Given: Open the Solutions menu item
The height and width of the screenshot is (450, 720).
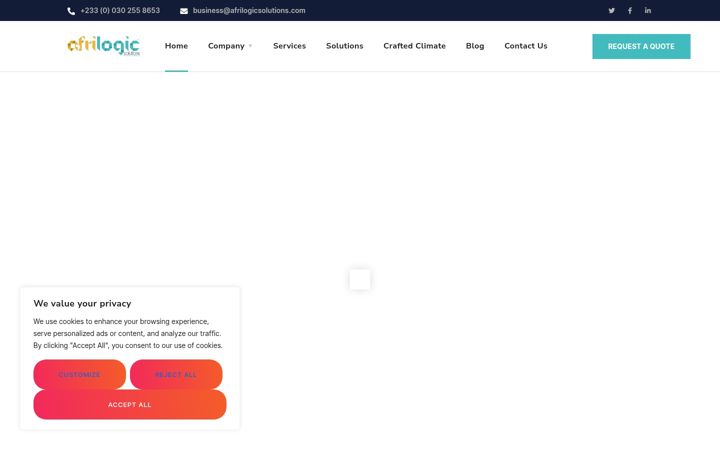Looking at the screenshot, I should click(x=344, y=46).
